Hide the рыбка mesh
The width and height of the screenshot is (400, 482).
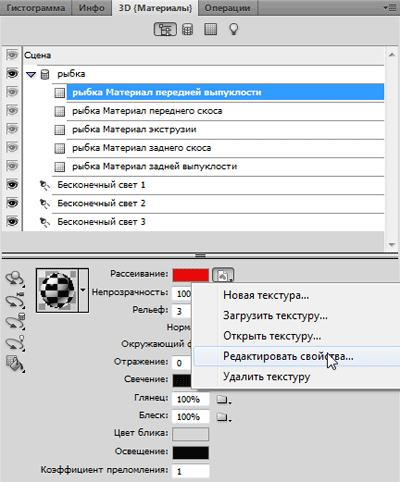pyautogui.click(x=12, y=73)
